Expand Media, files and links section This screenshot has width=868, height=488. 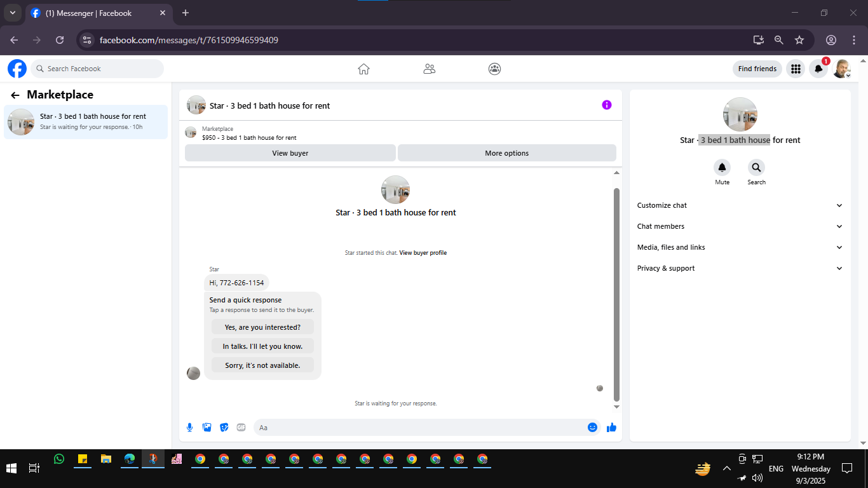pos(740,247)
